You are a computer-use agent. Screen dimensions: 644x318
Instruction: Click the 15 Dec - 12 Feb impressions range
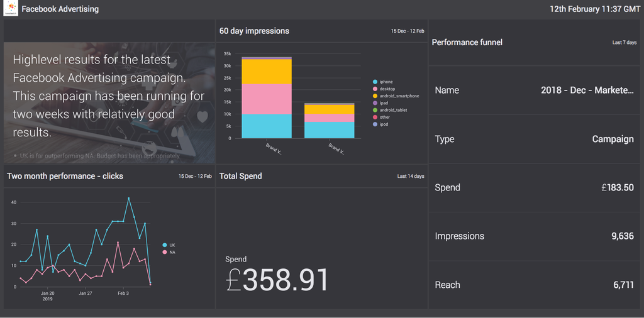[408, 31]
